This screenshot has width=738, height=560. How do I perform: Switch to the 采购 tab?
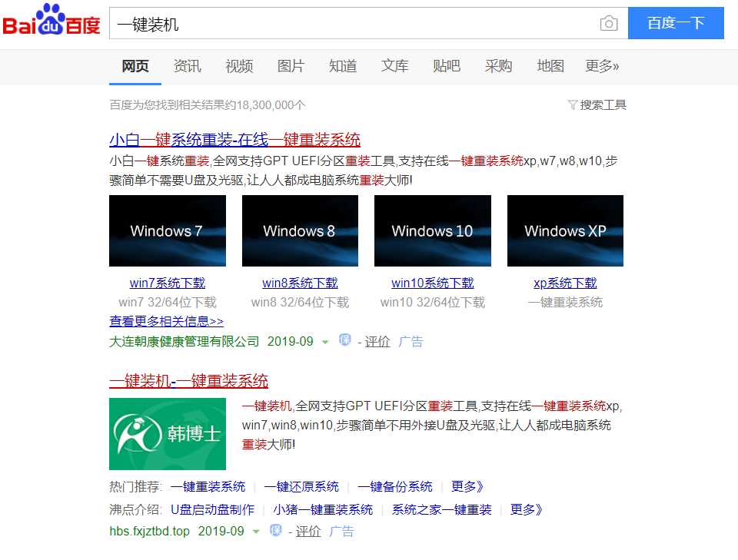tap(498, 66)
